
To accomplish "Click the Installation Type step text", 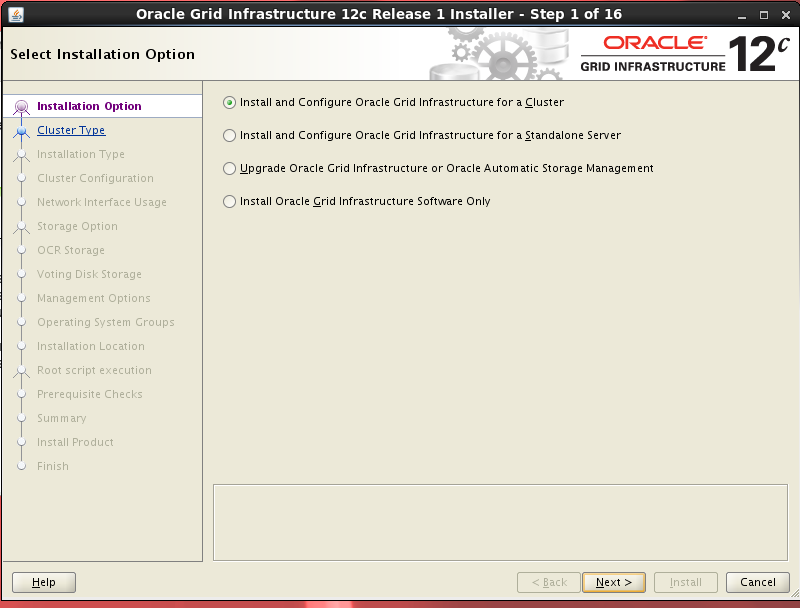I will [x=81, y=154].
